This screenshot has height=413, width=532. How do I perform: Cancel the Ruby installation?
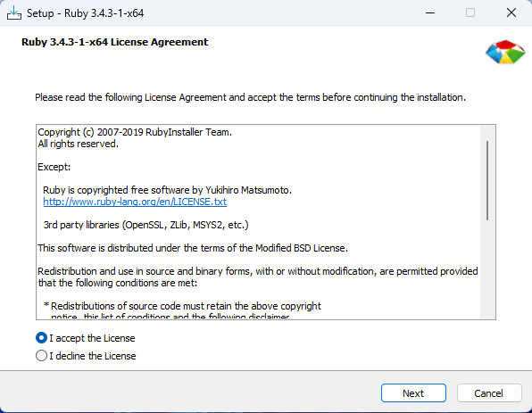click(489, 393)
